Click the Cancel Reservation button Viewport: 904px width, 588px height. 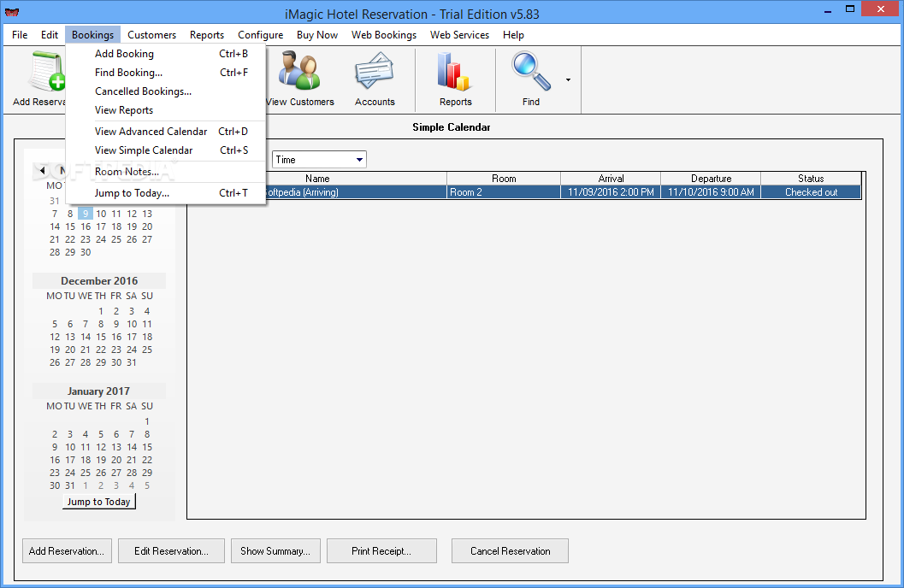[x=511, y=551]
